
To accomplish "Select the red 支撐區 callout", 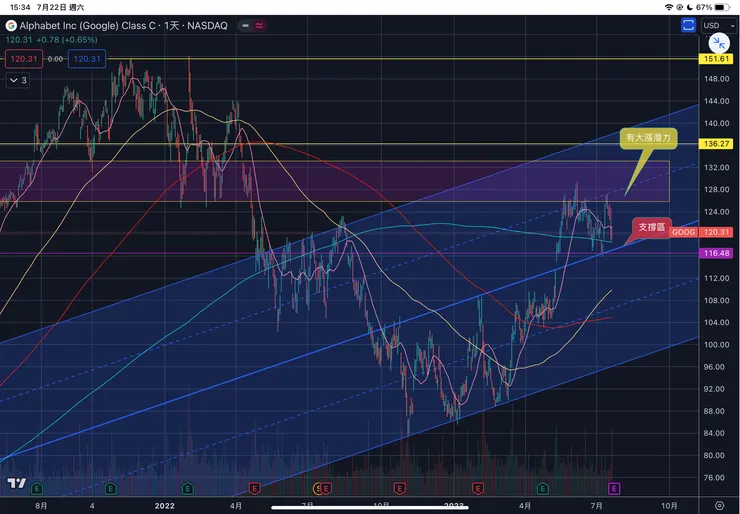I will tap(652, 227).
